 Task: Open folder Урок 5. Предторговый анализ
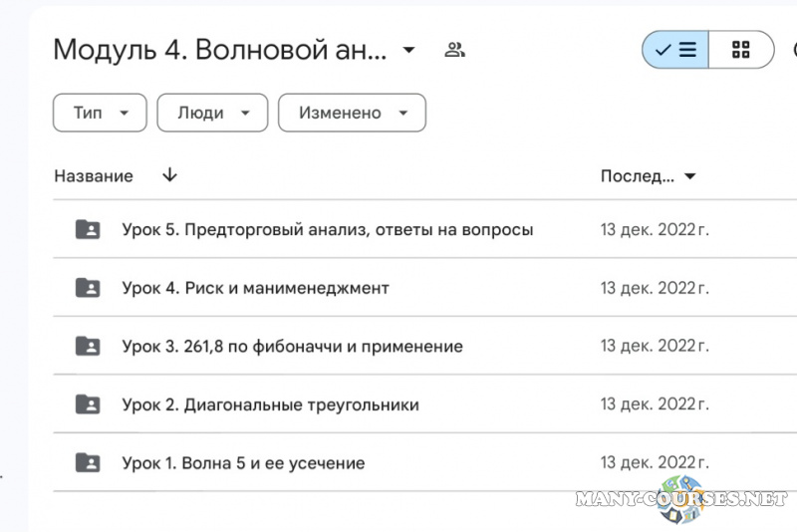[327, 230]
